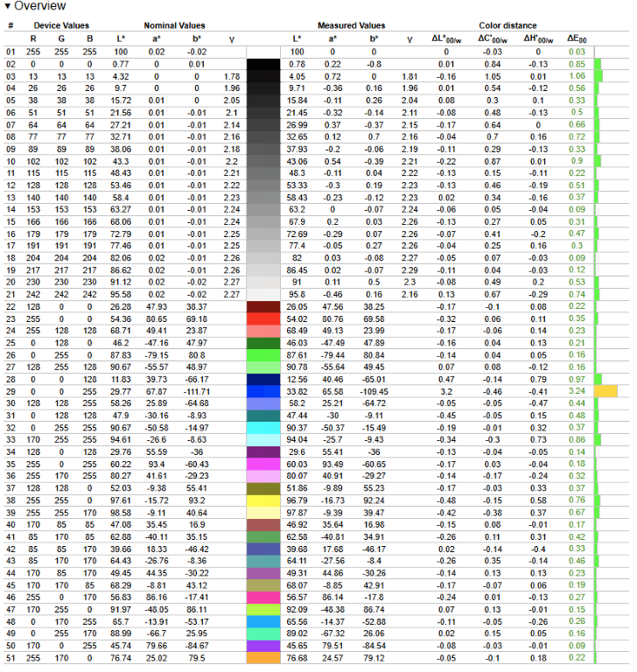The height and width of the screenshot is (672, 637).
Task: Click the 3.24 ΔE value
Action: 576,391
